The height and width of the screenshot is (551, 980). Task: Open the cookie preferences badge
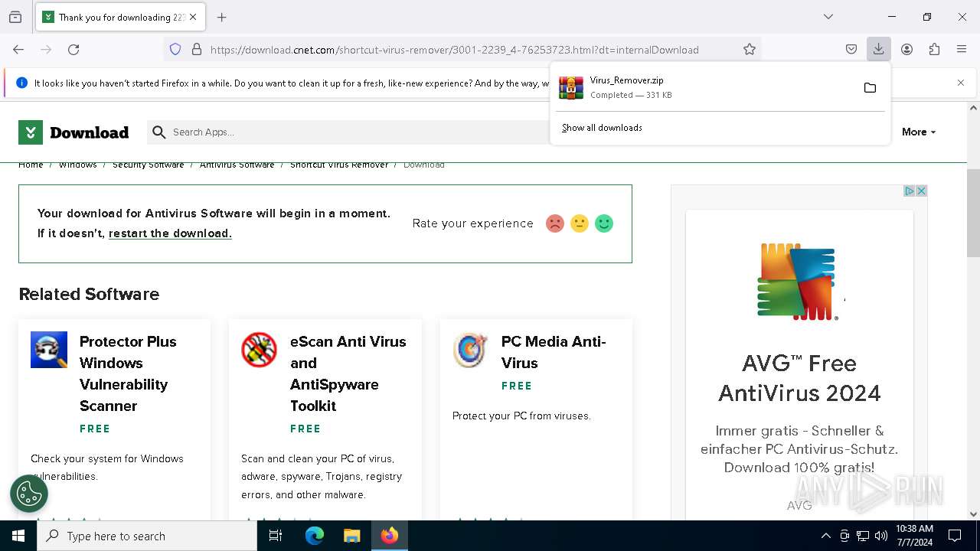click(x=29, y=494)
